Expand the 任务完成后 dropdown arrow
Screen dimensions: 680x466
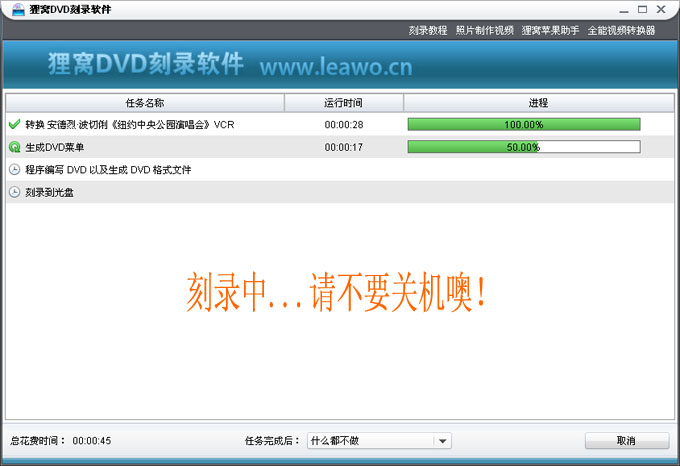pyautogui.click(x=442, y=441)
